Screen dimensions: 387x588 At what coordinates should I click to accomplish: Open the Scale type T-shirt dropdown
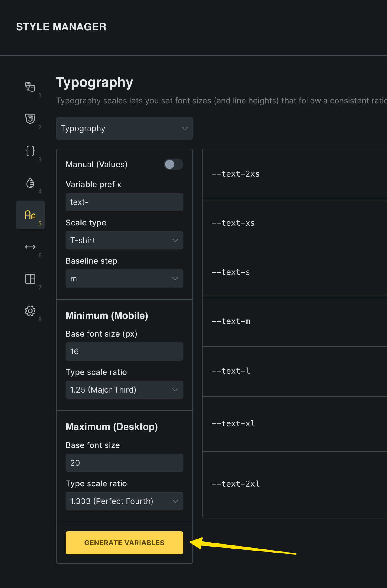coord(124,240)
